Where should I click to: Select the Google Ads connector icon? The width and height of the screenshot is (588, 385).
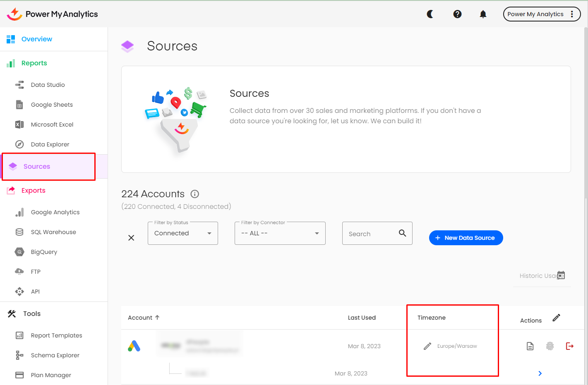(133, 346)
